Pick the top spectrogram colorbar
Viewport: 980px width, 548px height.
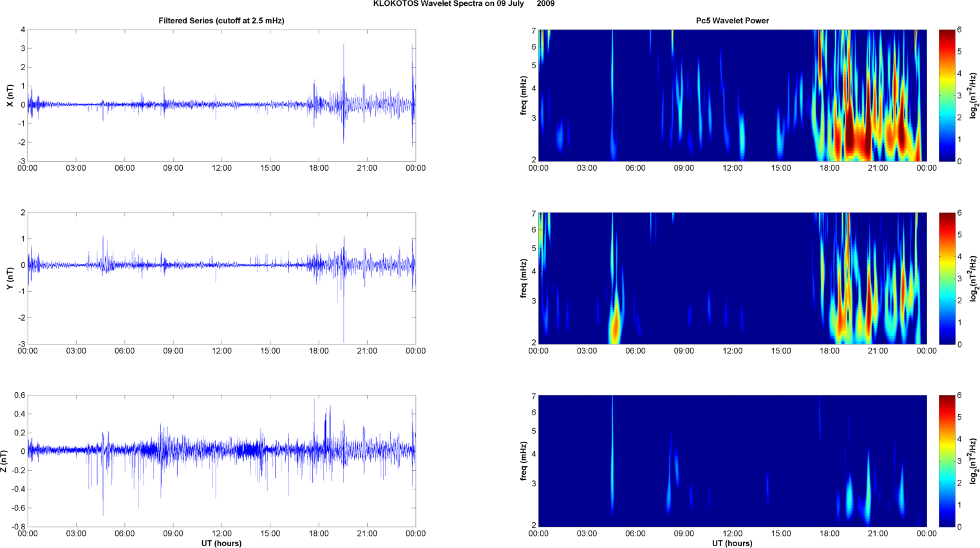click(947, 95)
